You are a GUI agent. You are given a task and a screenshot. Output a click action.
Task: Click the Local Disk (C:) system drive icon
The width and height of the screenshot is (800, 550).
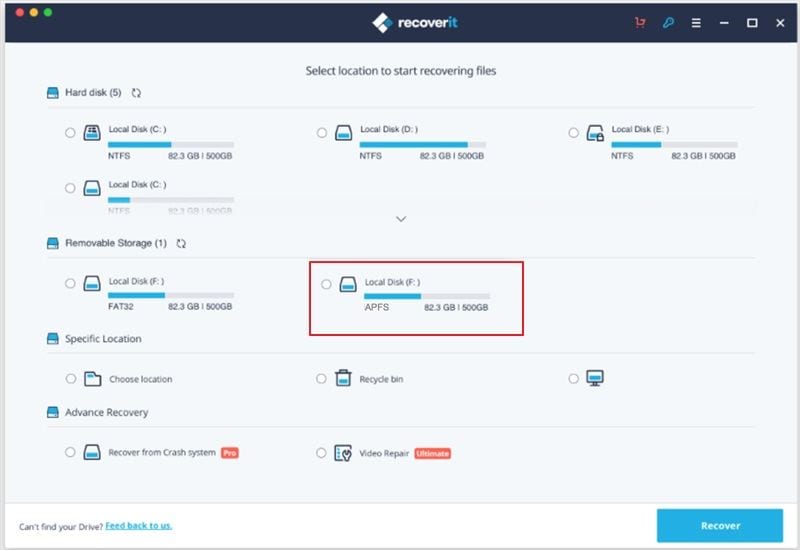92,133
